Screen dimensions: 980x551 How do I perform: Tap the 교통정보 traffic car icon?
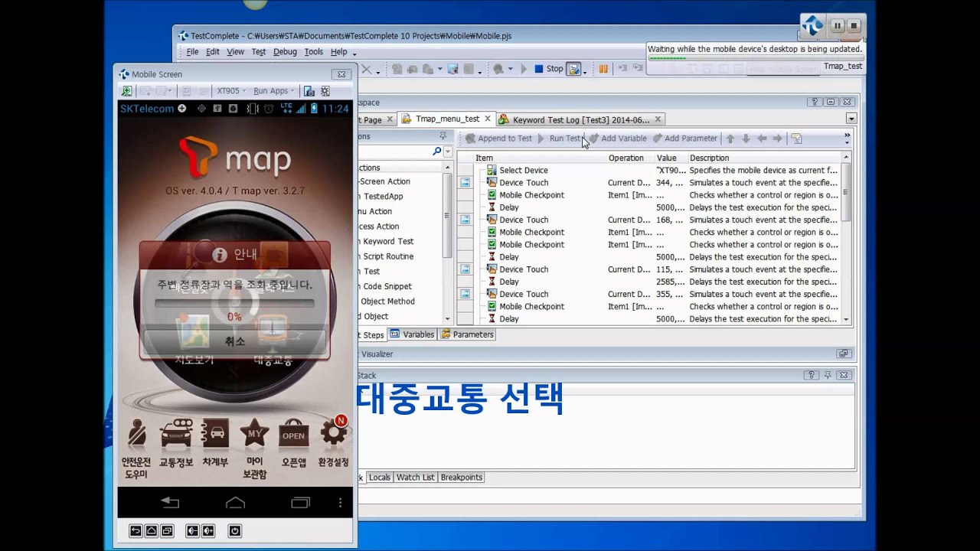coord(176,434)
